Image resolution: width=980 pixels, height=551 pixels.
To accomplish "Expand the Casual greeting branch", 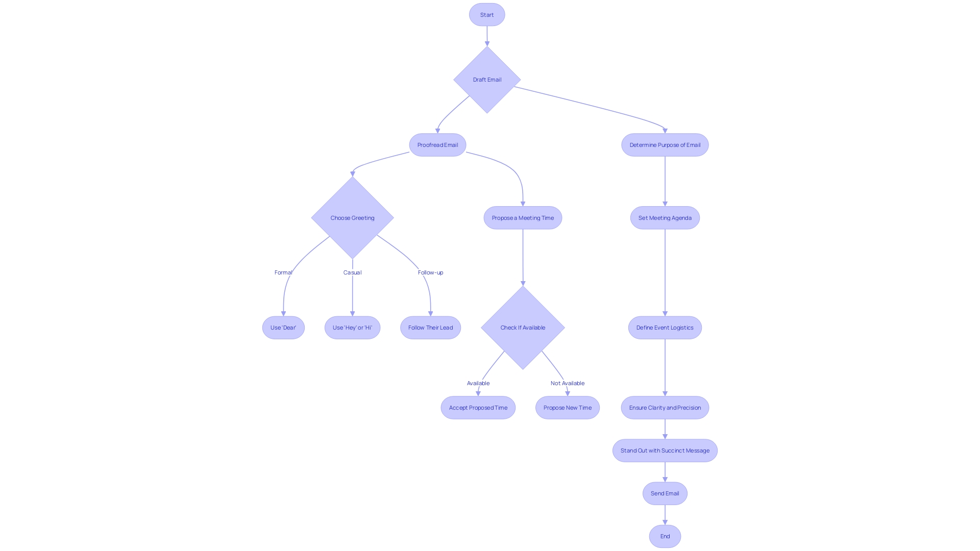I will coord(352,327).
